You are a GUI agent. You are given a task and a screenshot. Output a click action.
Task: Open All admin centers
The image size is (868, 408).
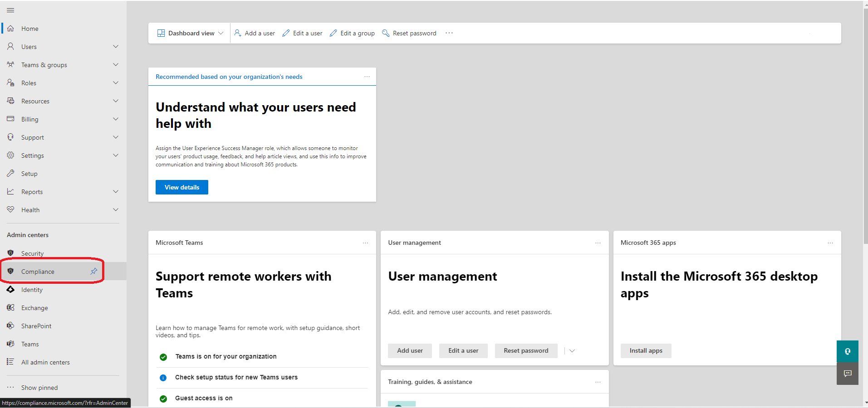coord(63,362)
